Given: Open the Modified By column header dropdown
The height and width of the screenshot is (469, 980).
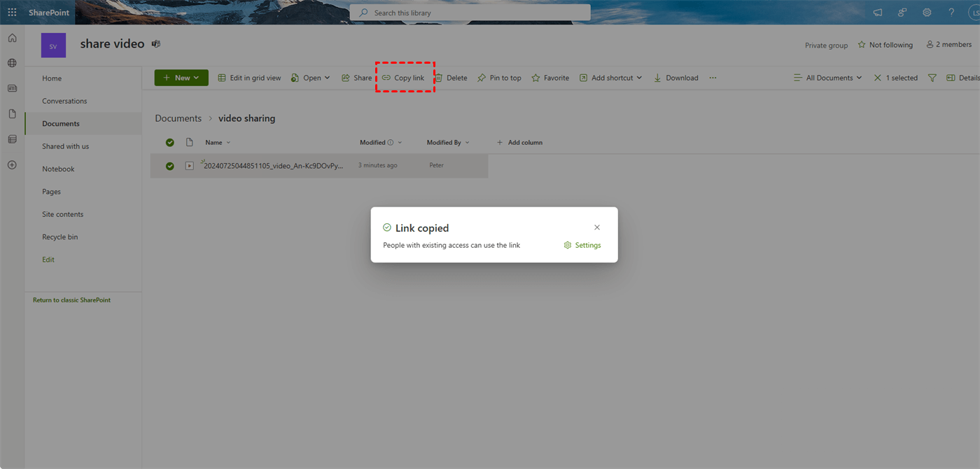Looking at the screenshot, I should tap(448, 142).
